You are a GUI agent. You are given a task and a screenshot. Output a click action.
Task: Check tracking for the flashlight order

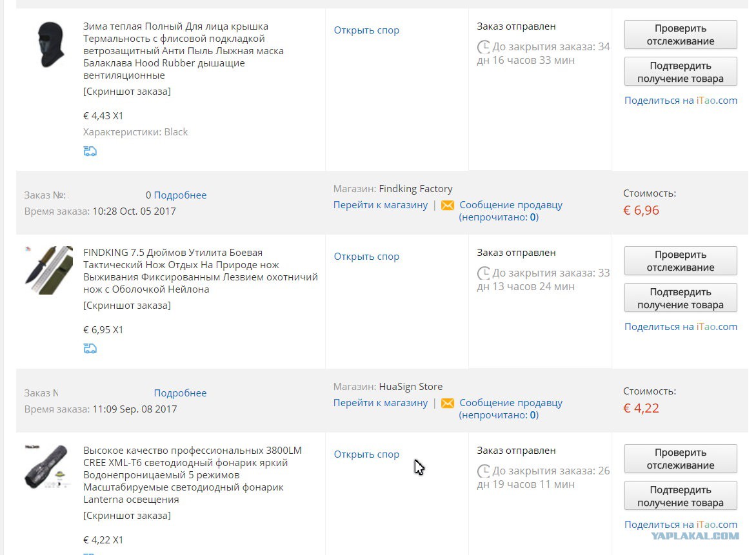(x=681, y=459)
